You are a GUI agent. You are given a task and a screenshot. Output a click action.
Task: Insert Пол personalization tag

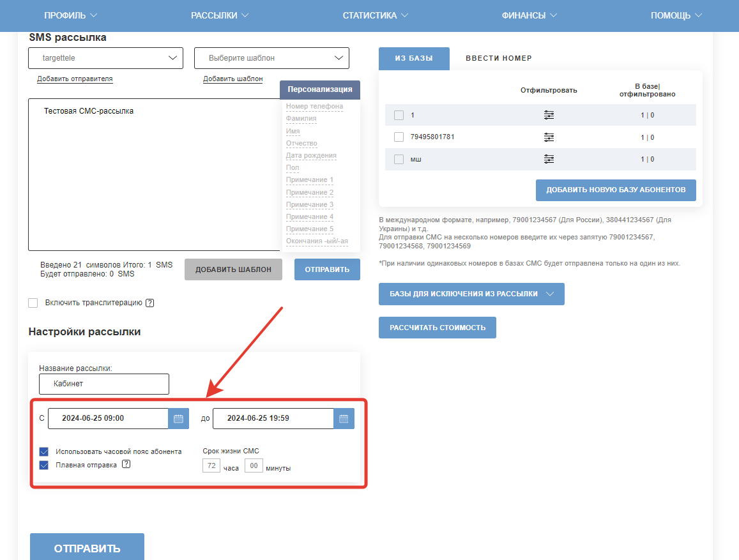click(x=292, y=168)
